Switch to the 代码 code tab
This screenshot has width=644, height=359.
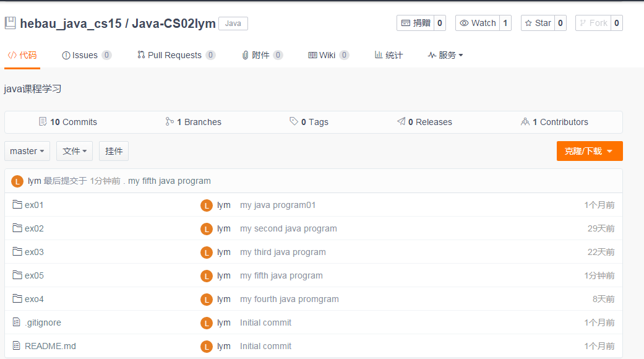pos(22,55)
